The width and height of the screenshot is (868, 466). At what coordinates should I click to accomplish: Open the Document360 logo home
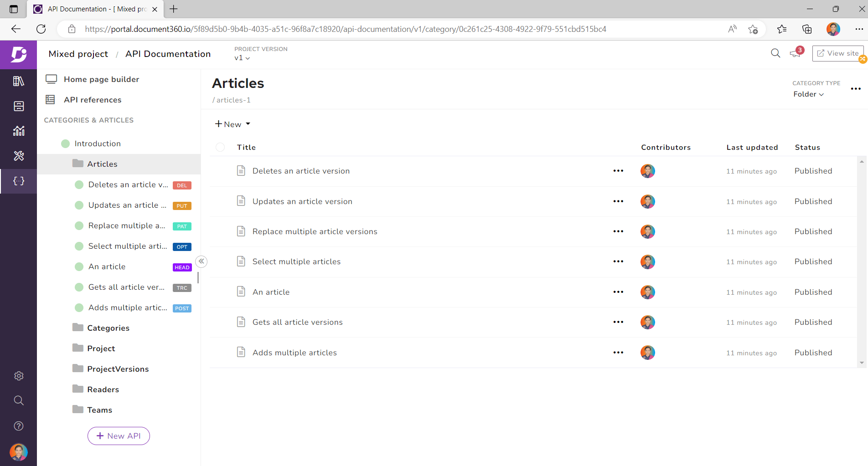pyautogui.click(x=19, y=55)
